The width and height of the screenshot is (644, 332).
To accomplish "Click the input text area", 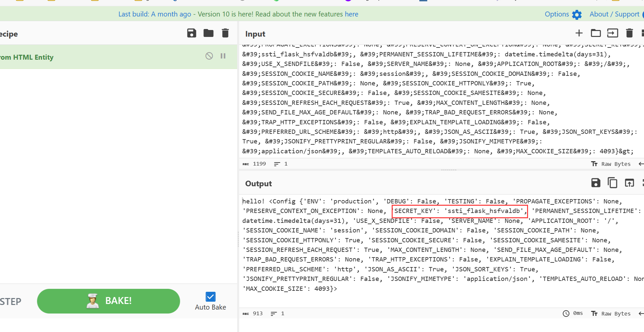I will (x=441, y=101).
